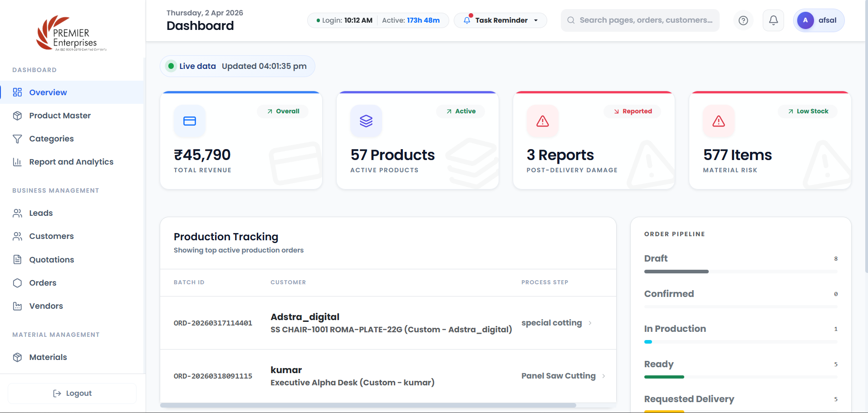This screenshot has height=413, width=868.
Task: Click the Material Risk warning icon
Action: tap(719, 121)
